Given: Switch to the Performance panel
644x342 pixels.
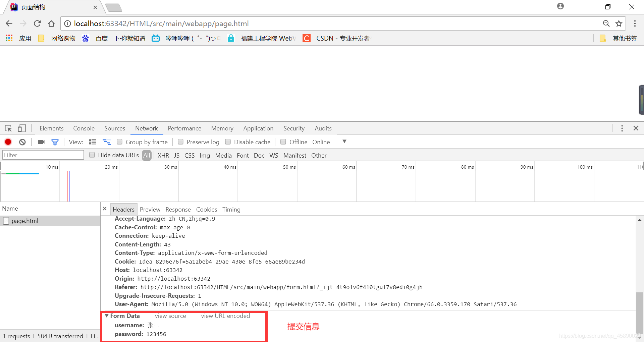Looking at the screenshot, I should (184, 128).
